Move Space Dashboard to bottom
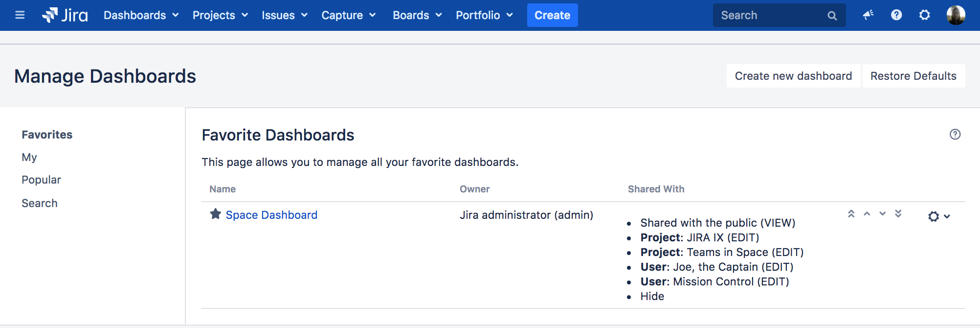980x328 pixels. [x=898, y=213]
